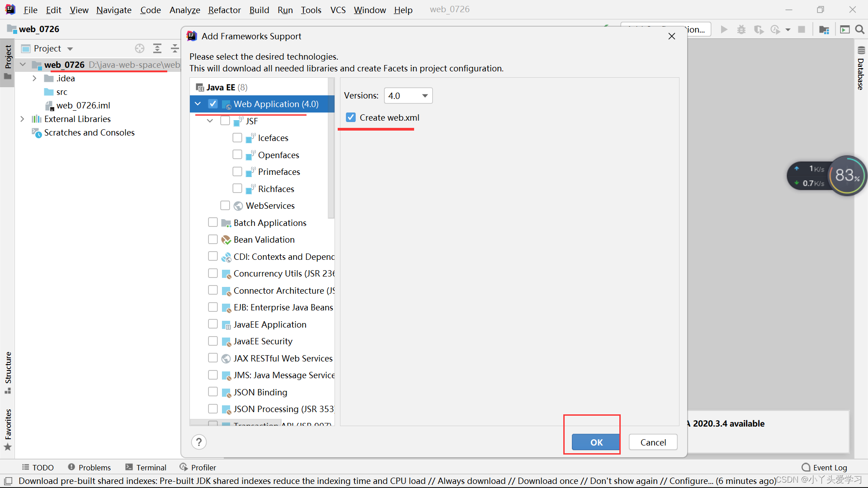
Task: Toggle Project tool window side tab
Action: 8,62
